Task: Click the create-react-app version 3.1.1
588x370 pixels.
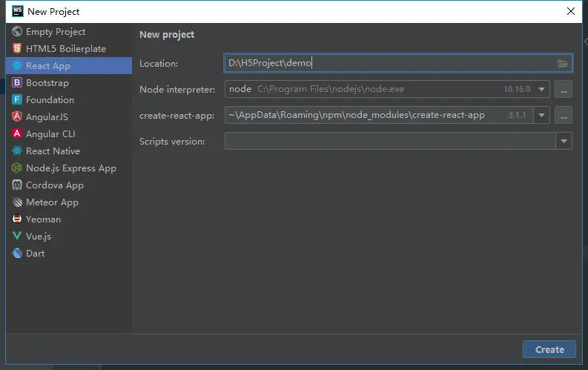Action: [517, 115]
